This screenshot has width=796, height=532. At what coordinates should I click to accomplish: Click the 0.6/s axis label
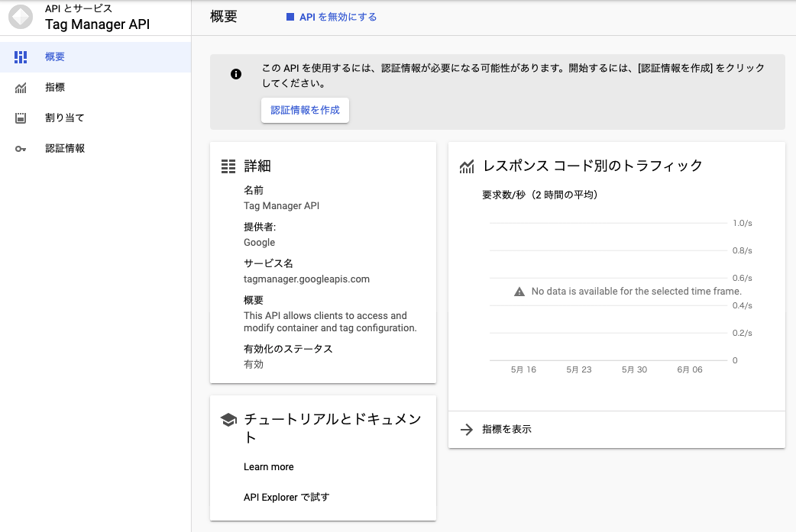743,278
